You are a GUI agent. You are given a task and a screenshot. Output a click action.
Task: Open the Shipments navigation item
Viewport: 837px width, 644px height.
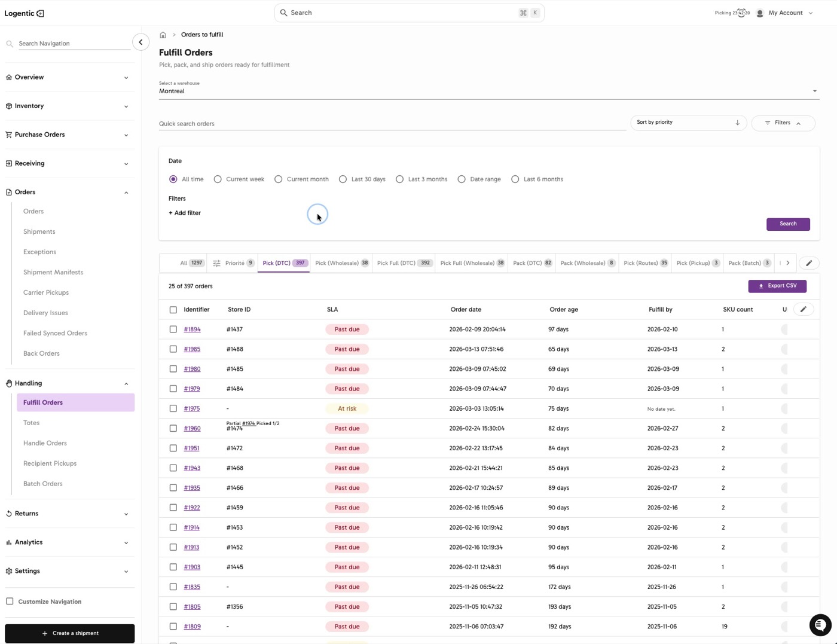pyautogui.click(x=39, y=231)
